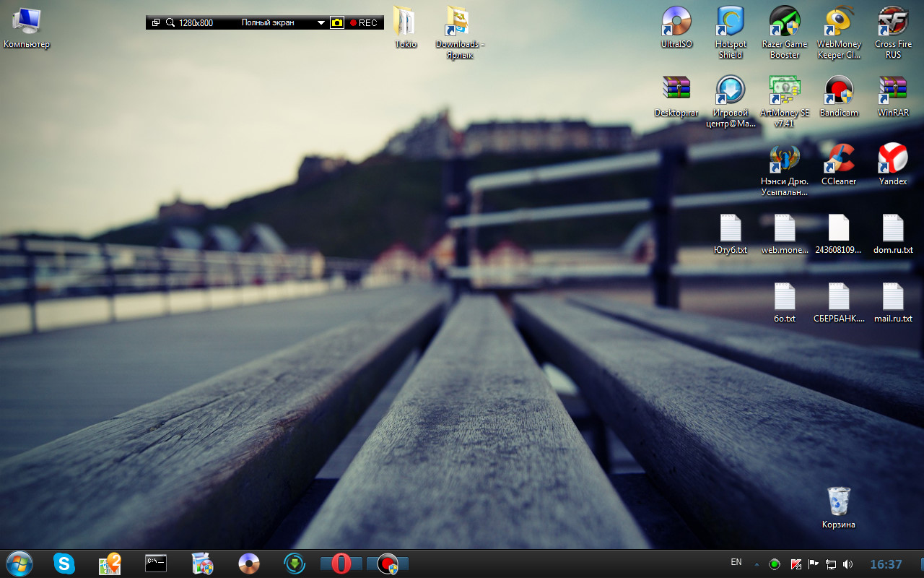The height and width of the screenshot is (578, 924).
Task: Launch UltraISO from the desktop
Action: [676, 27]
